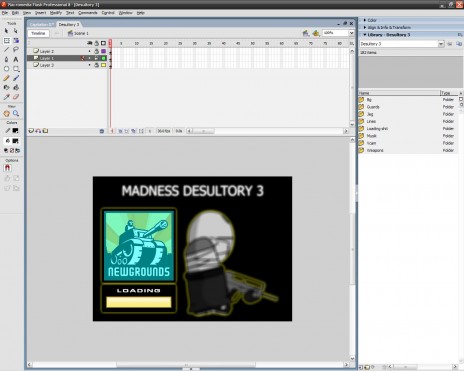Toggle Onion Skin Outlines in timeline
This screenshot has height=371, width=464.
coord(126,131)
